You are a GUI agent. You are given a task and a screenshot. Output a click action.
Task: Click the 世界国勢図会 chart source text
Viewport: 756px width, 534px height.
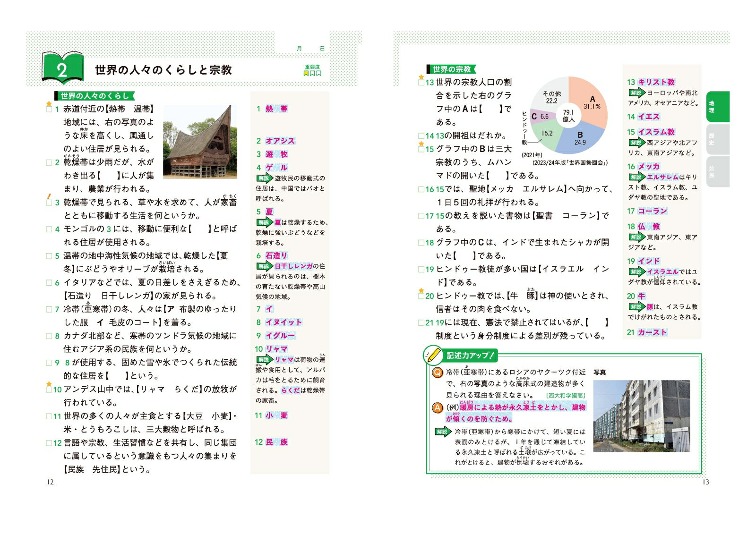pos(570,163)
